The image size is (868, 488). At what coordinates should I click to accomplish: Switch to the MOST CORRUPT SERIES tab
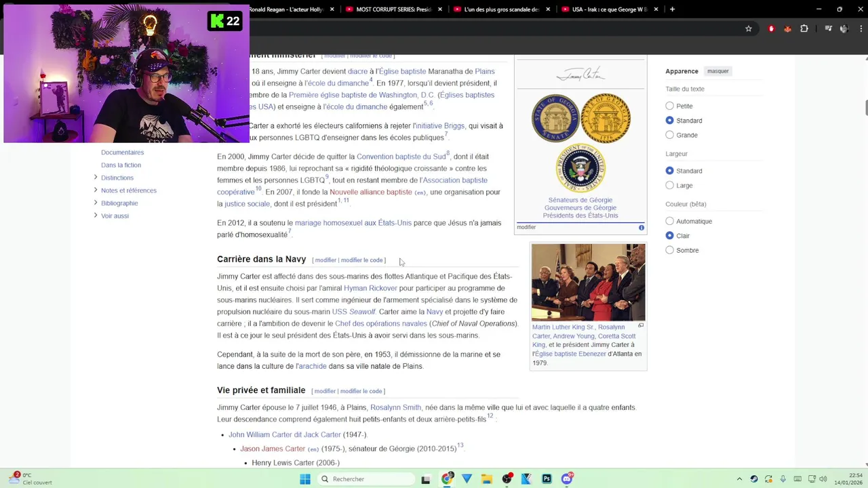(x=395, y=9)
